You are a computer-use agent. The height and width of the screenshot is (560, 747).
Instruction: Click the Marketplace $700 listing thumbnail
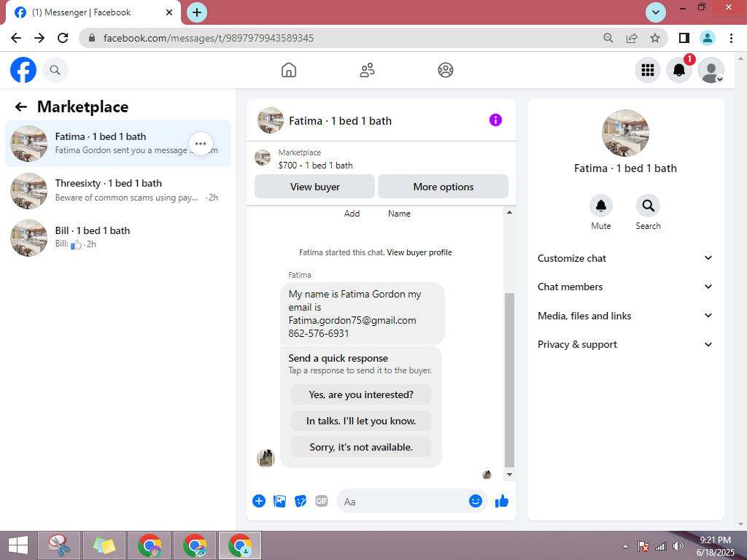click(x=263, y=157)
